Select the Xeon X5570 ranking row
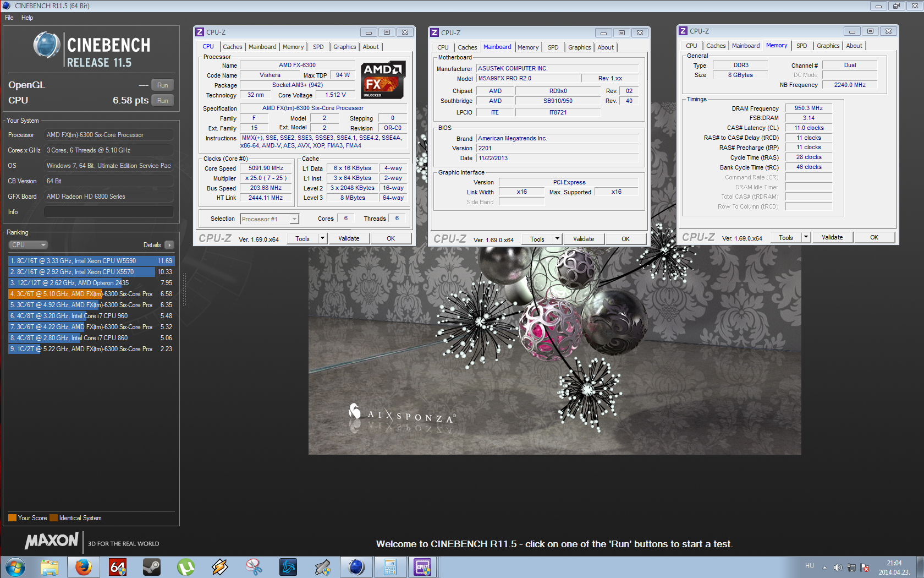This screenshot has height=578, width=924. (x=91, y=272)
